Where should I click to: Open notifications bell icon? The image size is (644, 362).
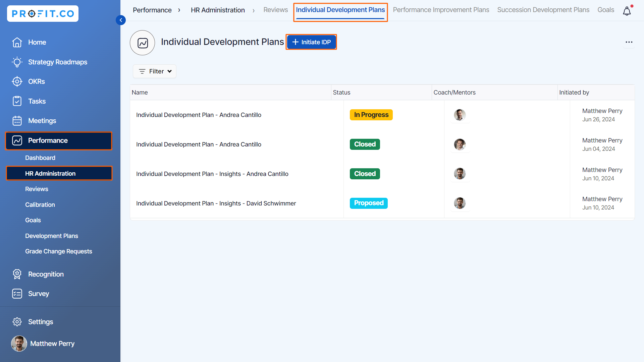[x=627, y=11]
